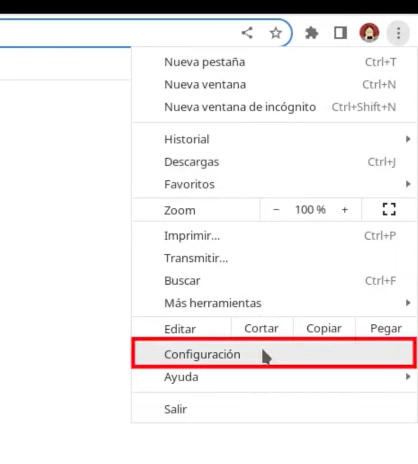
Task: Increase zoom with the plus button
Action: click(345, 210)
